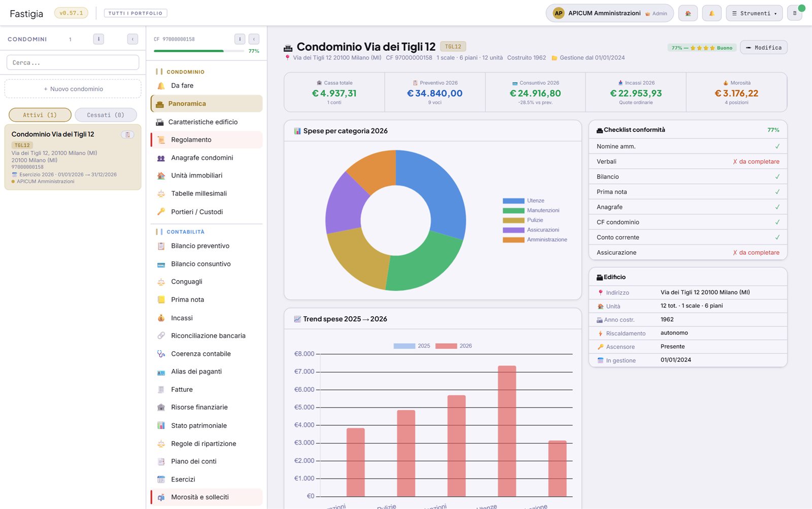Toggle the 2026 series in trend legend
The height and width of the screenshot is (509, 812).
point(453,346)
